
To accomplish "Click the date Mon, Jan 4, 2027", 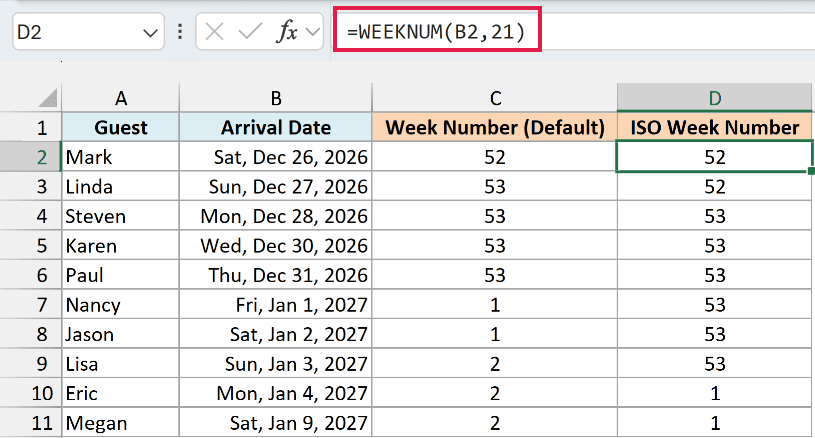I will (x=276, y=393).
